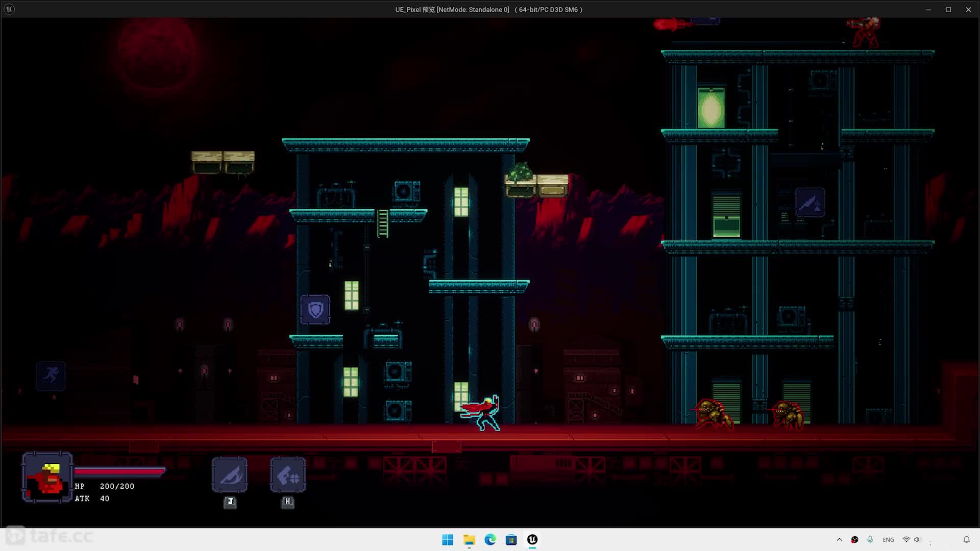This screenshot has height=551, width=980.
Task: Click the slash attack skill icon
Action: click(230, 475)
